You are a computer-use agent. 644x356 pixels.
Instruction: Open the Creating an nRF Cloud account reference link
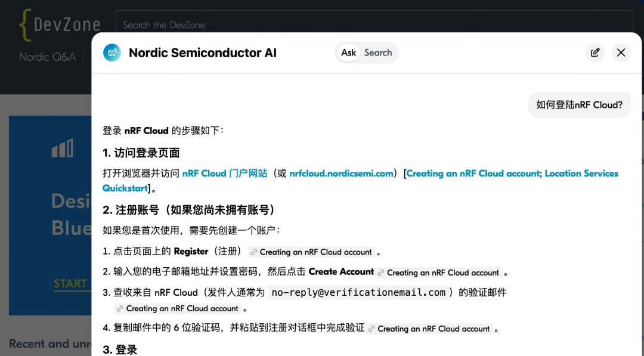(x=473, y=174)
